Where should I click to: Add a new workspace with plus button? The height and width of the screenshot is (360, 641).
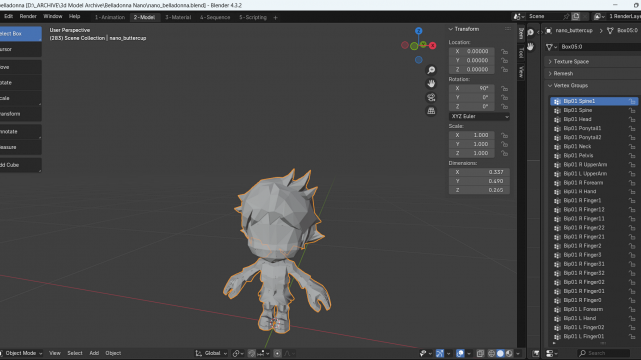coord(275,18)
